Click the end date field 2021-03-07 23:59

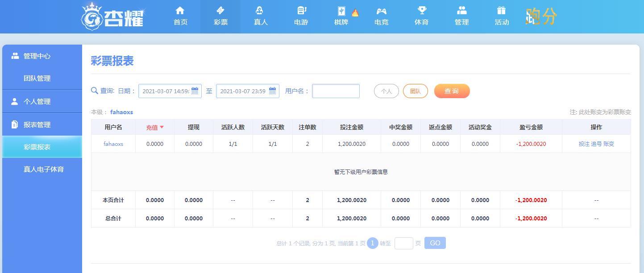tap(248, 91)
